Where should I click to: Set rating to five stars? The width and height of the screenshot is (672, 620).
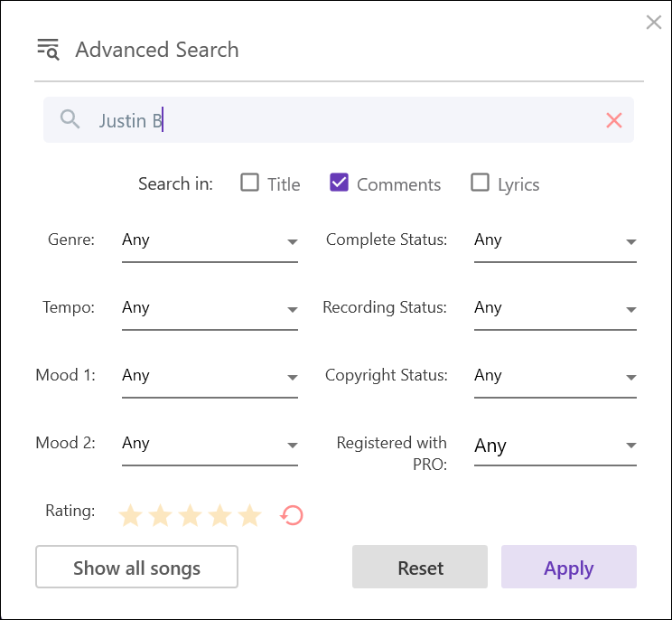click(249, 516)
